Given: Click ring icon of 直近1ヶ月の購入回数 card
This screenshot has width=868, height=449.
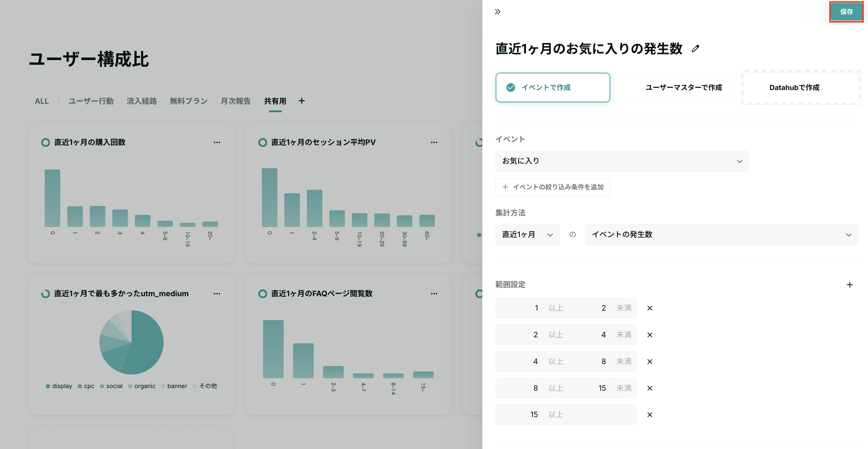Looking at the screenshot, I should (x=45, y=143).
